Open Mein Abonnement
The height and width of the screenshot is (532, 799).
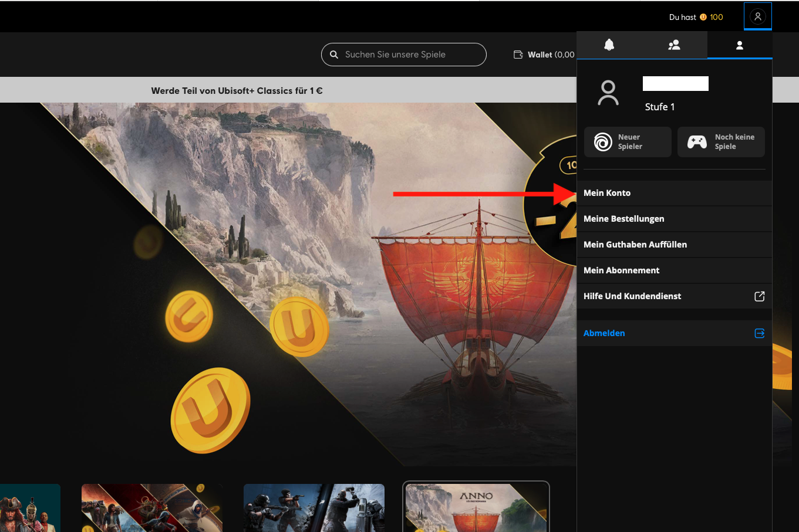click(x=674, y=270)
